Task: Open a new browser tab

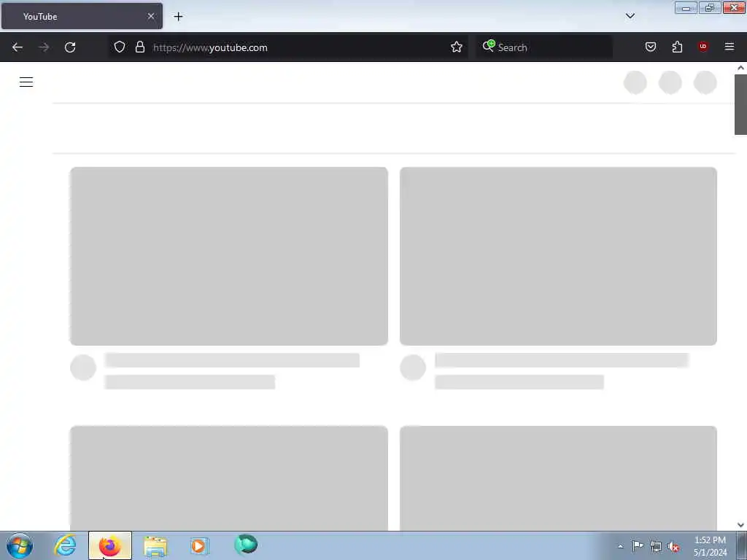Action: pos(178,17)
